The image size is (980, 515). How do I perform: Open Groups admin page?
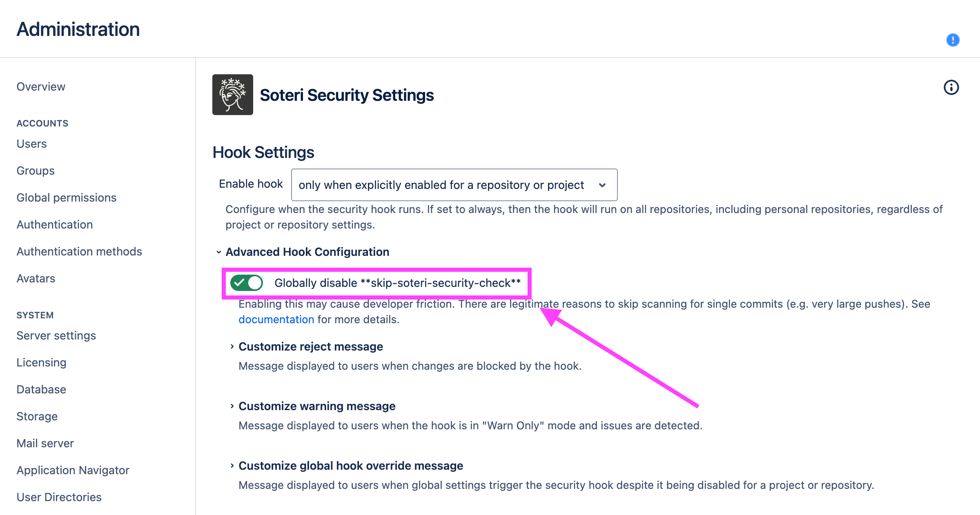tap(36, 171)
